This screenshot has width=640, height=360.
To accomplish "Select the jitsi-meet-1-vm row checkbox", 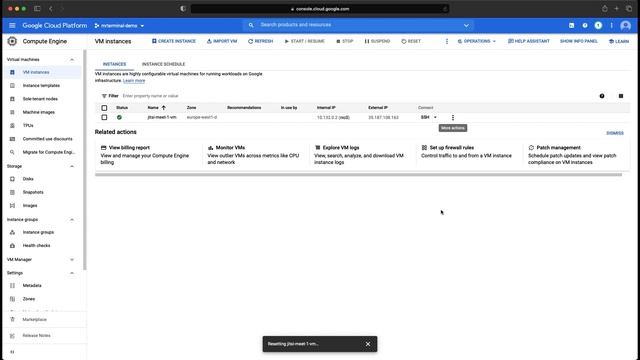I will (x=104, y=118).
